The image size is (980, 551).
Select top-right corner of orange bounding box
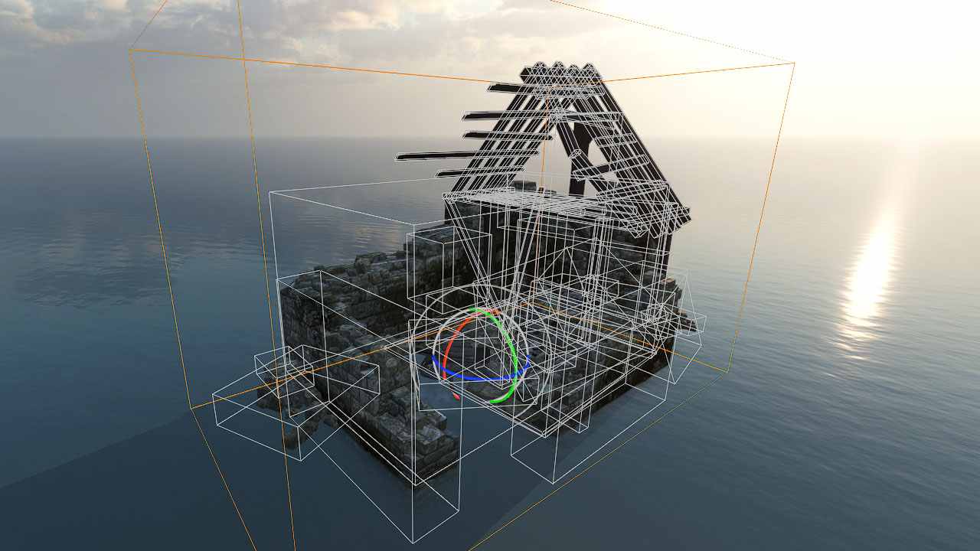pos(794,63)
